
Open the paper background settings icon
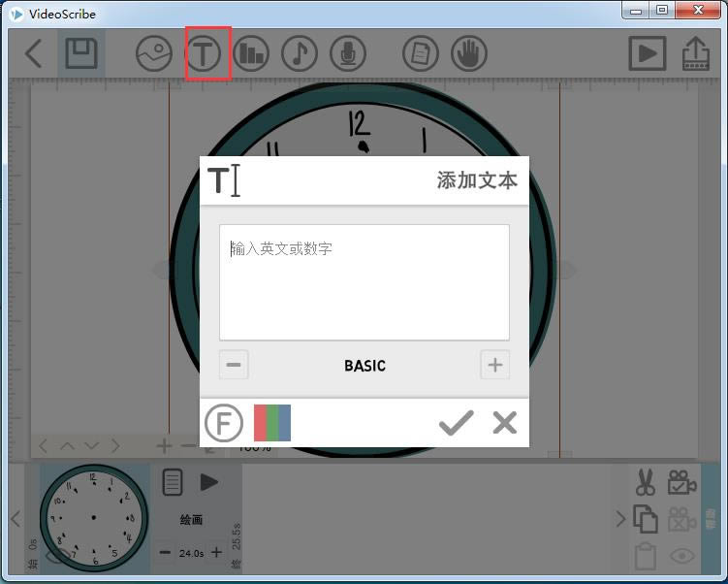pyautogui.click(x=420, y=53)
